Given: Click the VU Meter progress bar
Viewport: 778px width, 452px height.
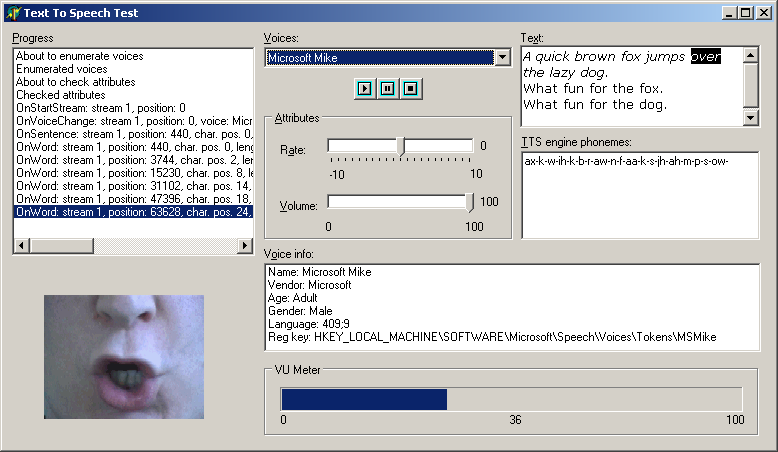Looking at the screenshot, I should click(x=511, y=399).
